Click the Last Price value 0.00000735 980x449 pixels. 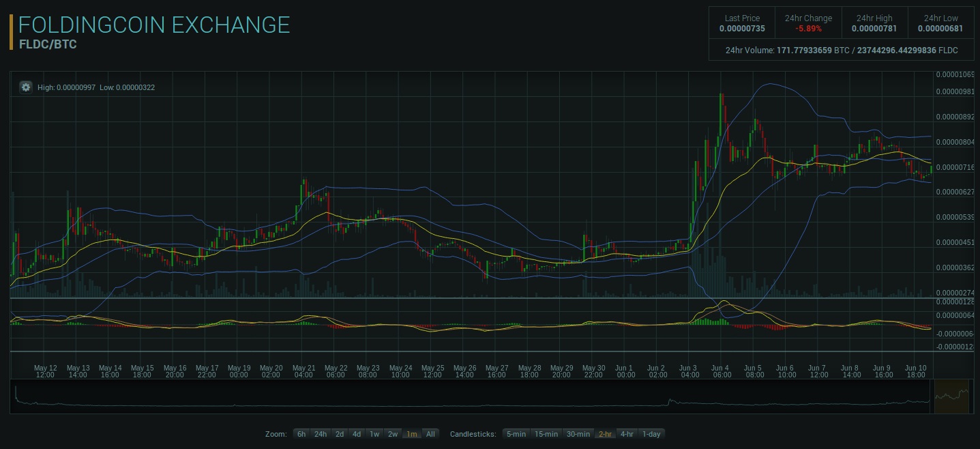(742, 29)
